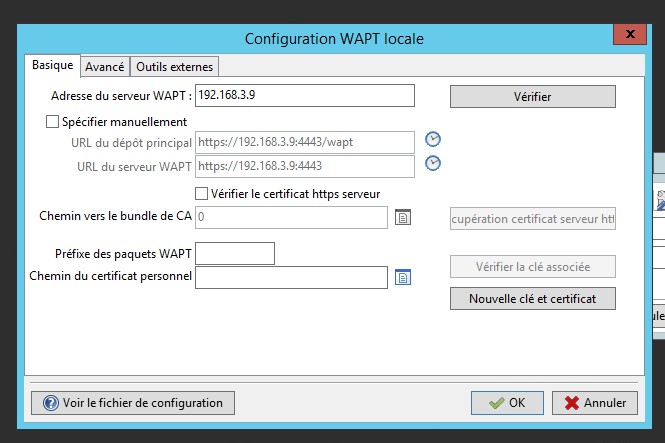The height and width of the screenshot is (443, 665).
Task: Click Vérifier la clé associée button
Action: tap(533, 267)
